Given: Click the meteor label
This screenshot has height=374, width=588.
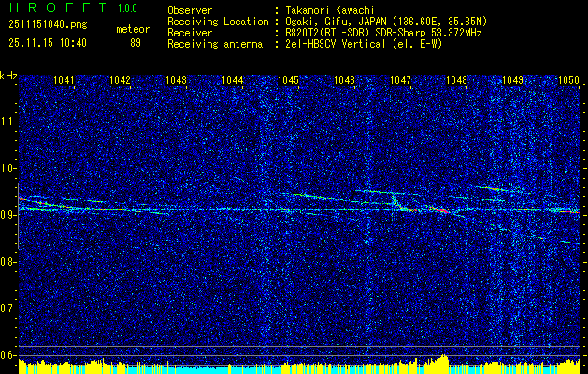Looking at the screenshot, I should tap(133, 29).
